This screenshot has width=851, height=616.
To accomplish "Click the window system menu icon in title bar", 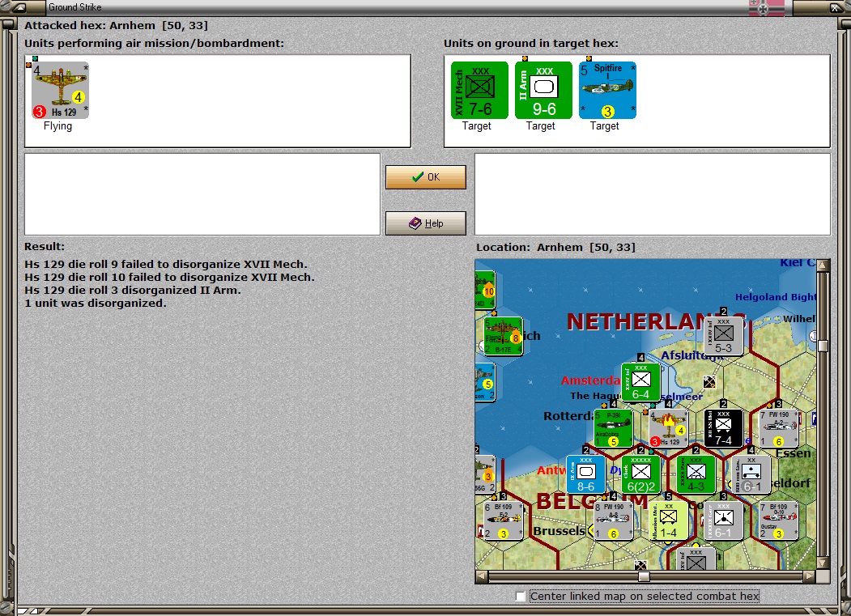I will [x=19, y=7].
